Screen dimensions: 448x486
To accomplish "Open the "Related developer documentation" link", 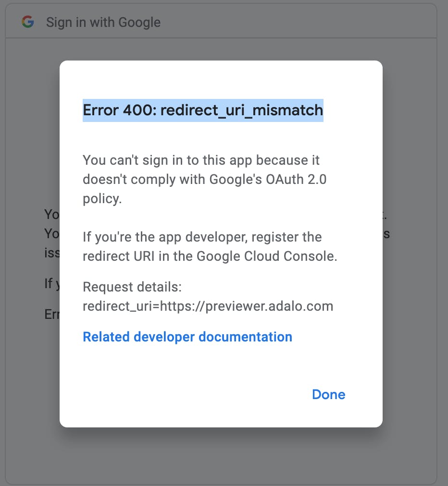I will 187,337.
